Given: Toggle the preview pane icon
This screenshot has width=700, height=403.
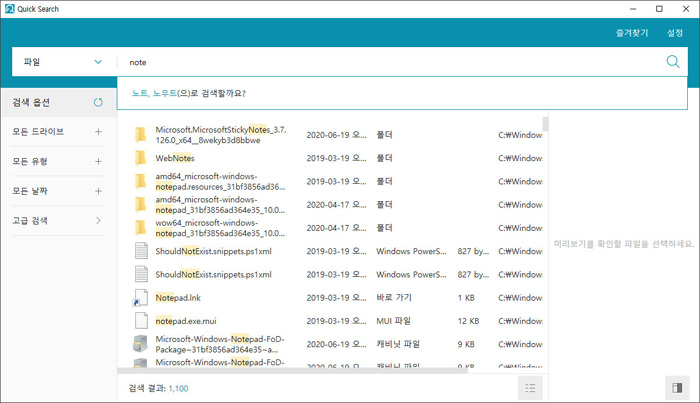Looking at the screenshot, I should 677,387.
